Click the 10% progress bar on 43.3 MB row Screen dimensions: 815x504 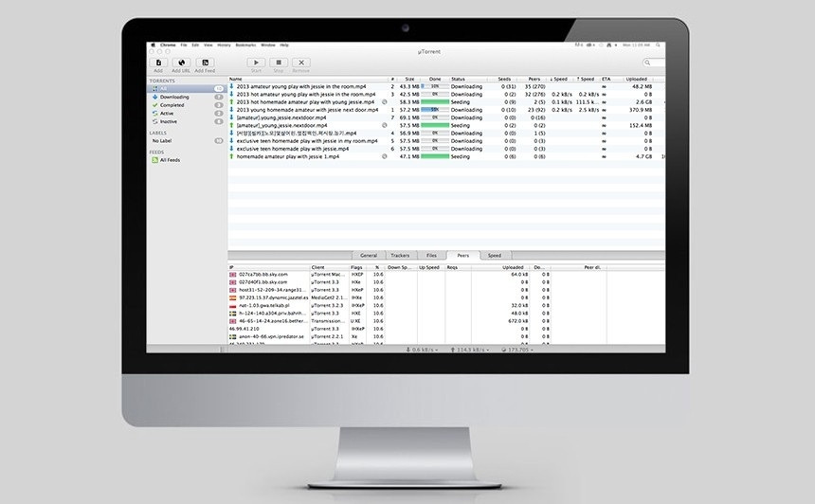435,86
